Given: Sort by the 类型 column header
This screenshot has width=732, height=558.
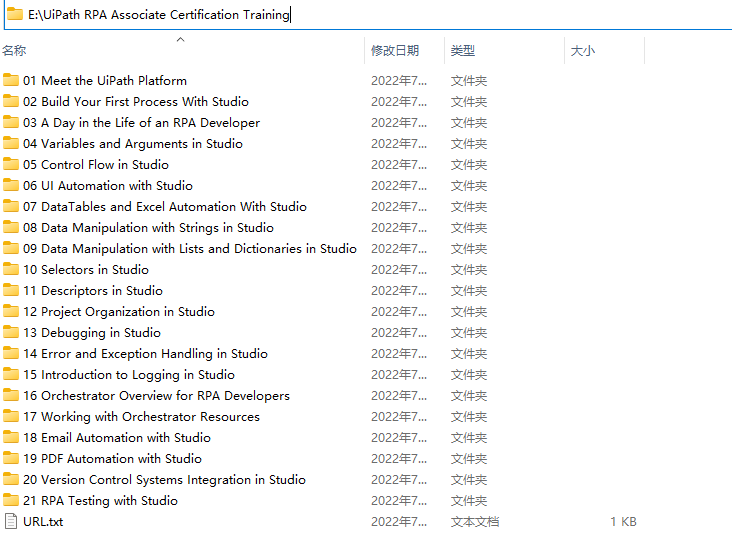Looking at the screenshot, I should tap(463, 50).
